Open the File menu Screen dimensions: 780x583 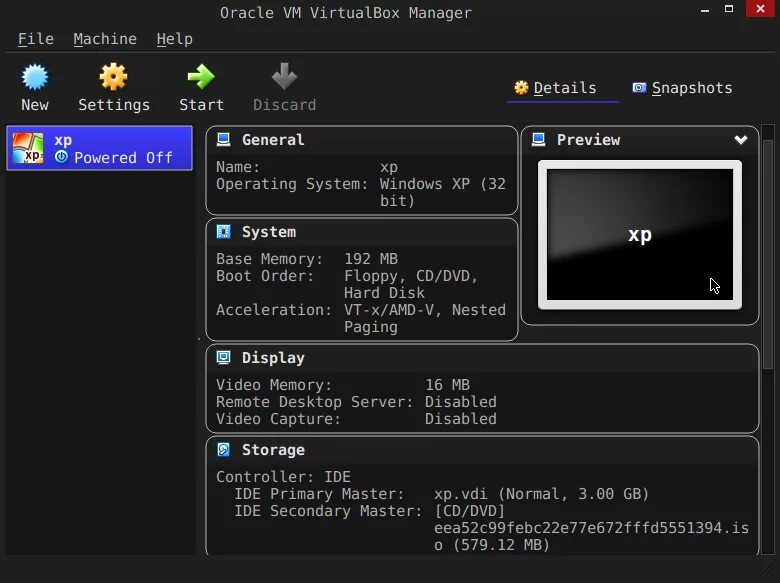pyautogui.click(x=36, y=39)
